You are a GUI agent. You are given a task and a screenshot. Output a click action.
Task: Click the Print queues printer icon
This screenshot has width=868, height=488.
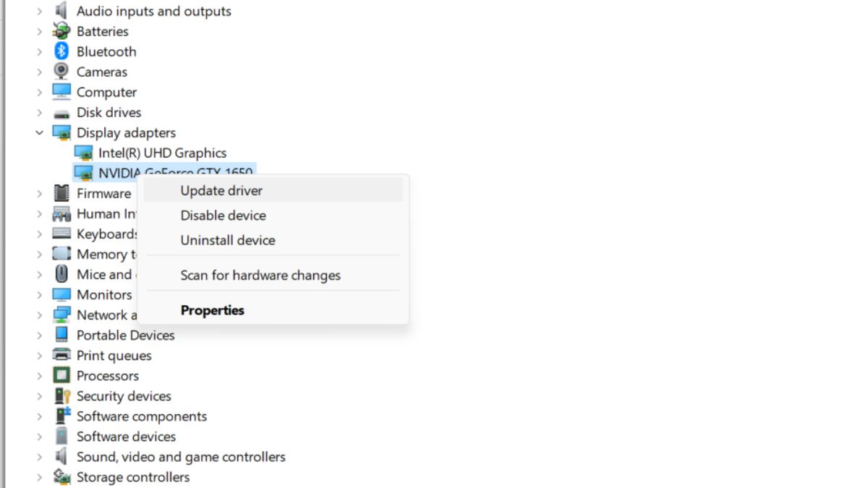(61, 356)
